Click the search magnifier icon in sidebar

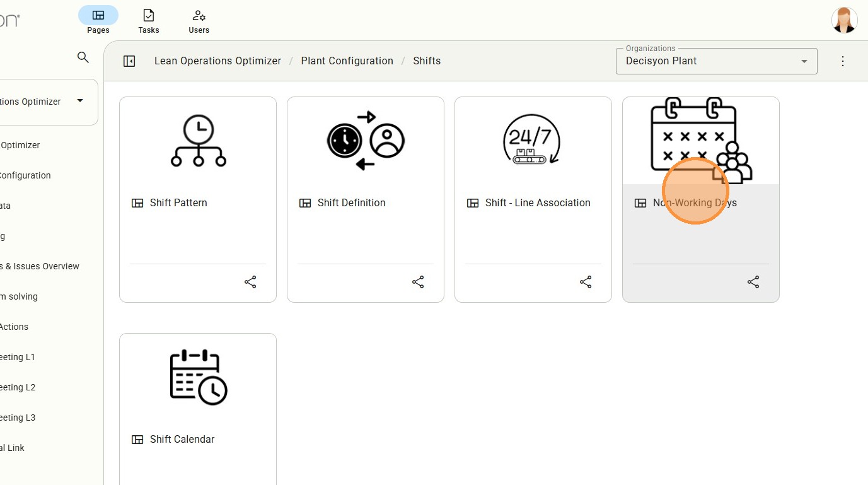coord(83,57)
